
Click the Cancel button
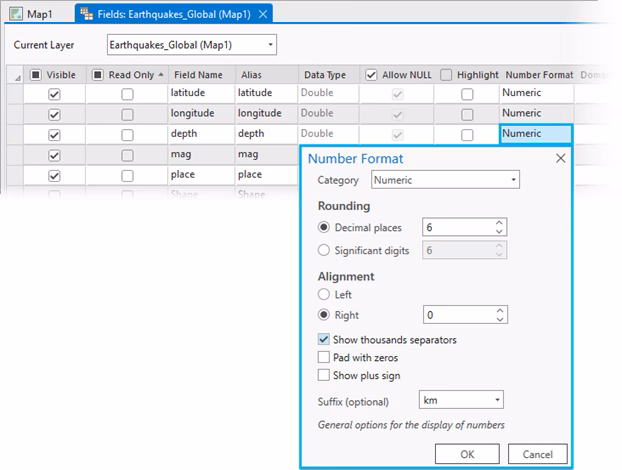pos(538,454)
